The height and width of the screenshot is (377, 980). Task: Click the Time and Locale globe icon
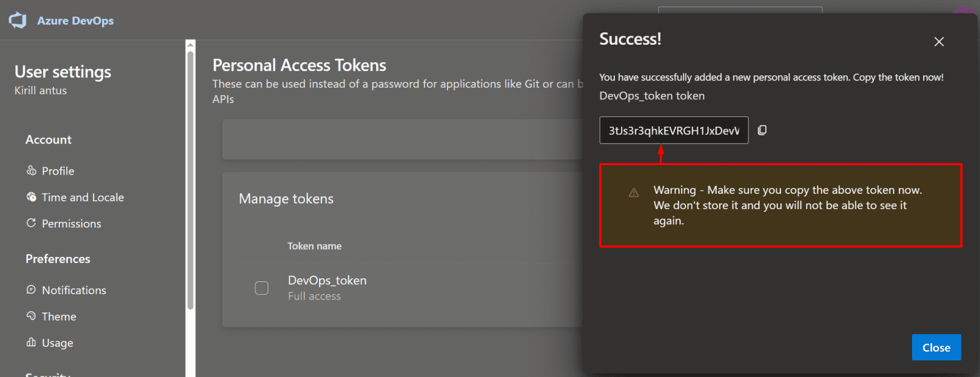[31, 197]
